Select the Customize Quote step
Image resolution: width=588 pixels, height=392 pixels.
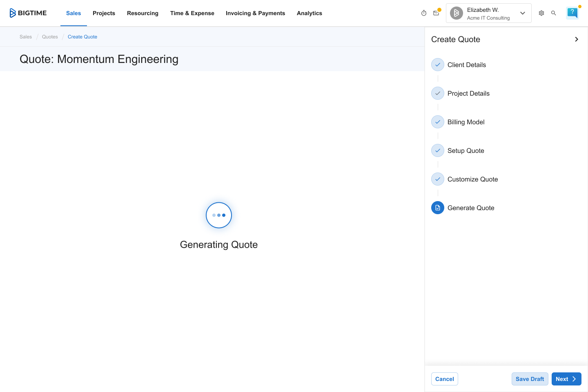click(472, 179)
